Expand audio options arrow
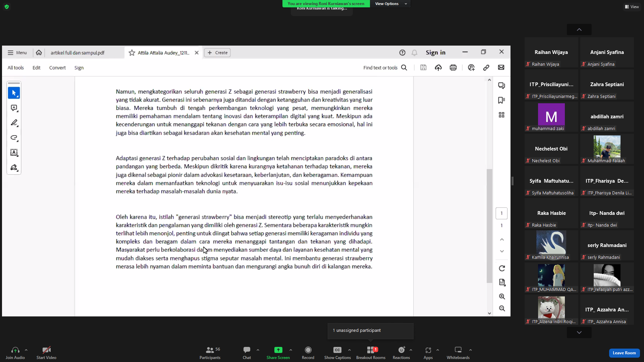 tap(26, 350)
